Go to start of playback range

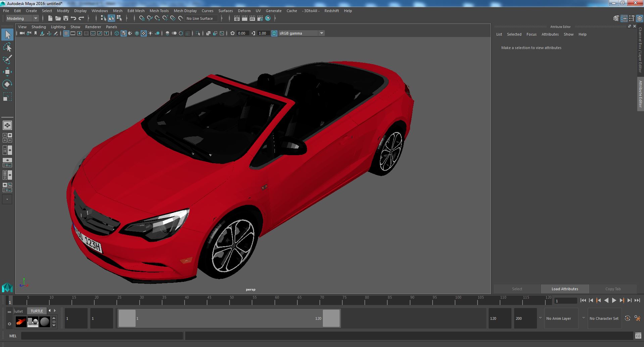(583, 300)
